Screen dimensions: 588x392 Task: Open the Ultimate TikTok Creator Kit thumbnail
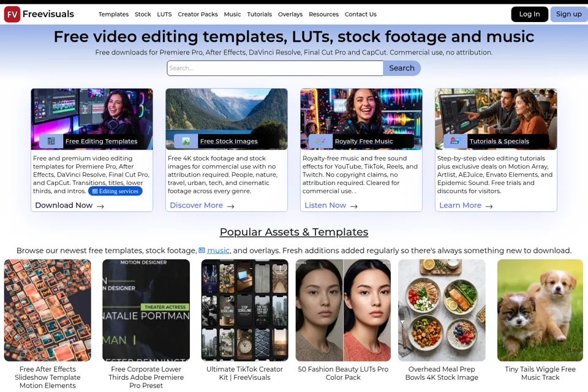coord(245,310)
